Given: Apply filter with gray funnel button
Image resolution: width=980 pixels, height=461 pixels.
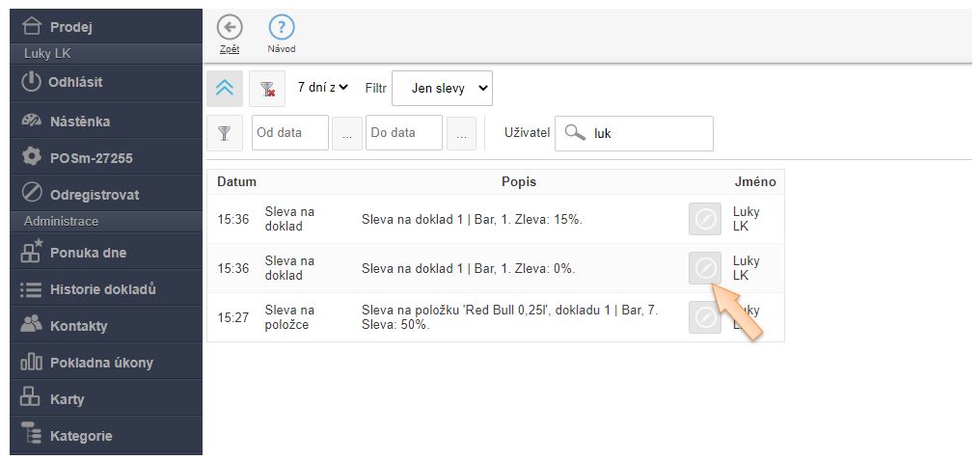Looking at the screenshot, I should [224, 134].
